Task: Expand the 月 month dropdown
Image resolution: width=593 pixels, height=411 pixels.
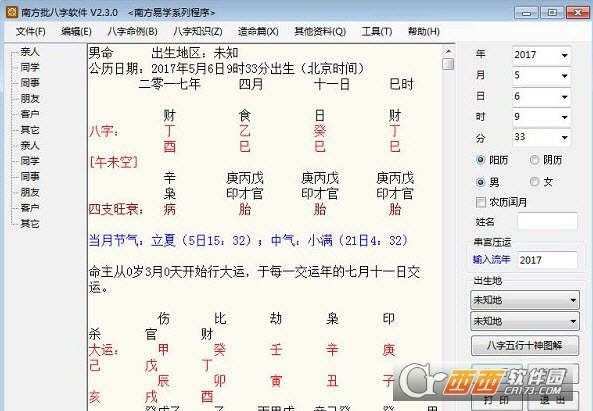Action: 564,76
